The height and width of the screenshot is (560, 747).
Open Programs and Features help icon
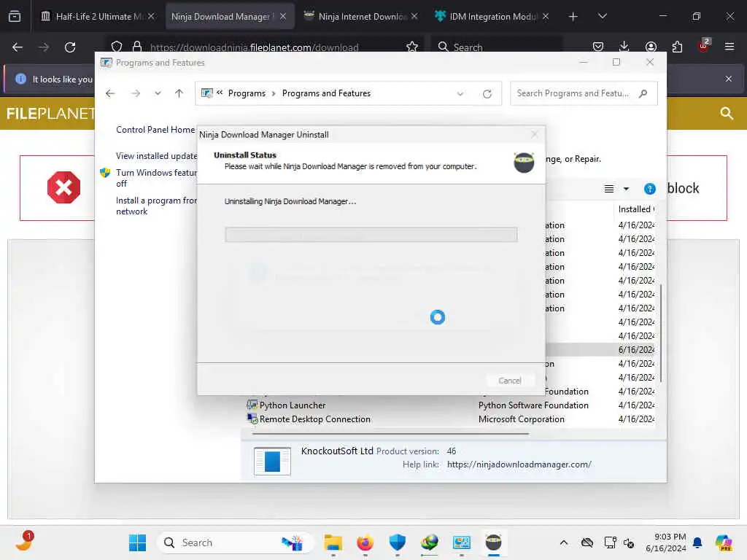point(649,189)
